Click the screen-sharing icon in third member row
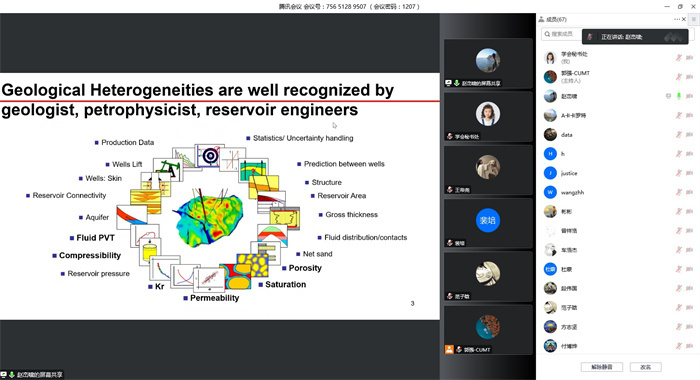Viewport: 700px width, 380px height. (x=668, y=96)
